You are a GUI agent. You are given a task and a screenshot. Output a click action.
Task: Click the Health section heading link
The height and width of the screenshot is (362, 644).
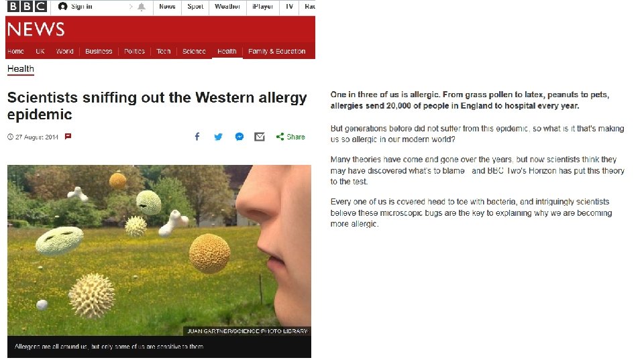pos(21,69)
